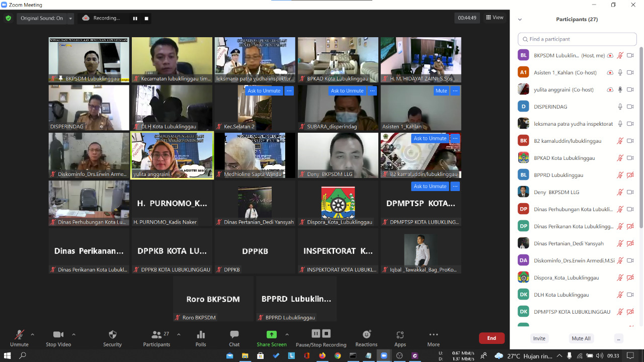The width and height of the screenshot is (644, 362).
Task: Start Share Screen
Action: coord(271,338)
